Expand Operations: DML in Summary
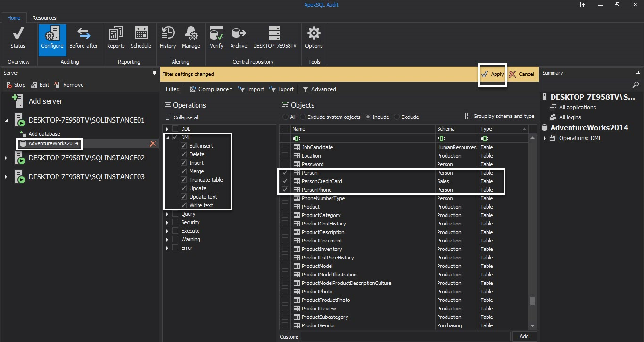 [x=545, y=138]
